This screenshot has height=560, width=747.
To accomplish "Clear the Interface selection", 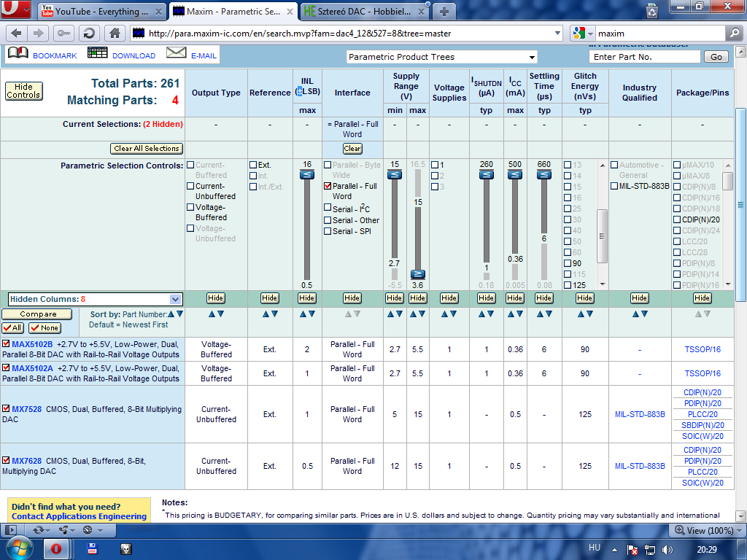I will [352, 149].
